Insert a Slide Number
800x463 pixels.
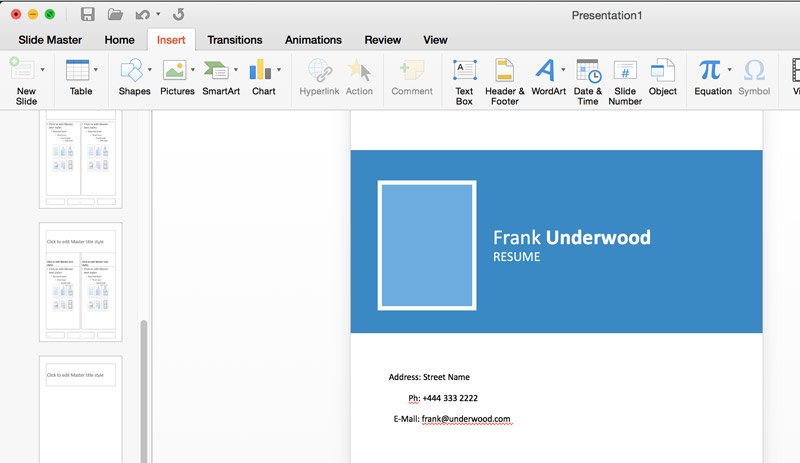625,80
